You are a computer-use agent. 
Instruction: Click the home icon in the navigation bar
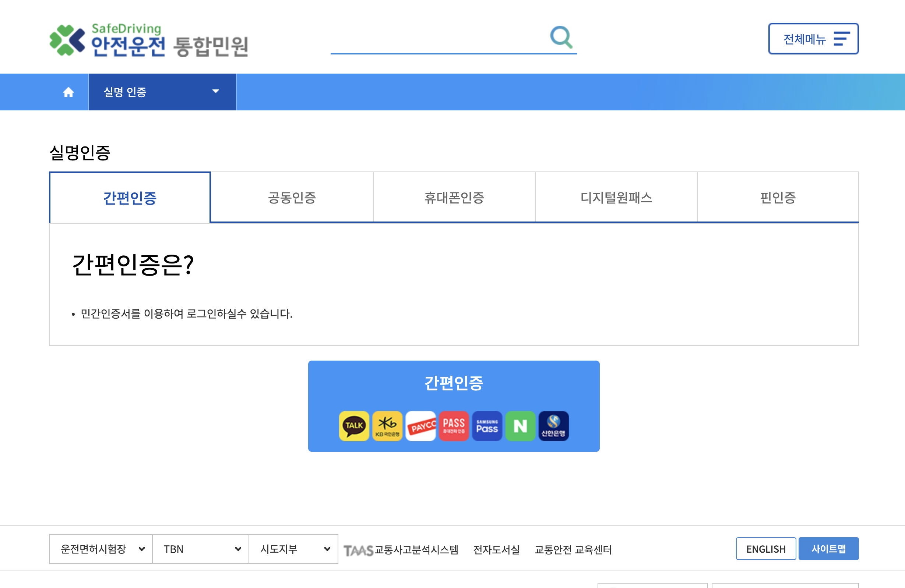point(68,92)
